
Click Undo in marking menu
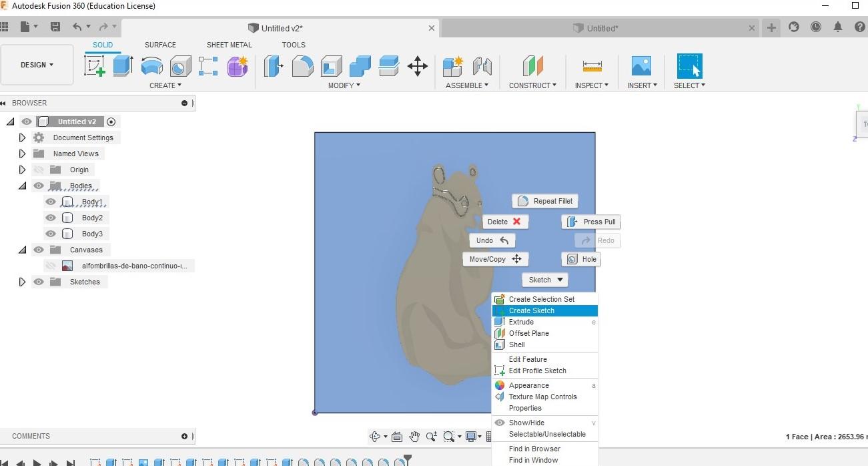[x=492, y=240]
